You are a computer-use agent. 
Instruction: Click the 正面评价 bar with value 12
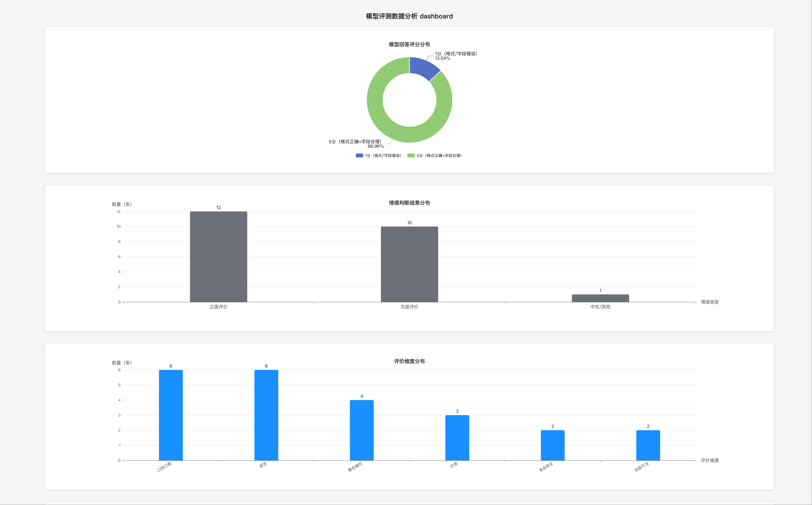coord(218,257)
